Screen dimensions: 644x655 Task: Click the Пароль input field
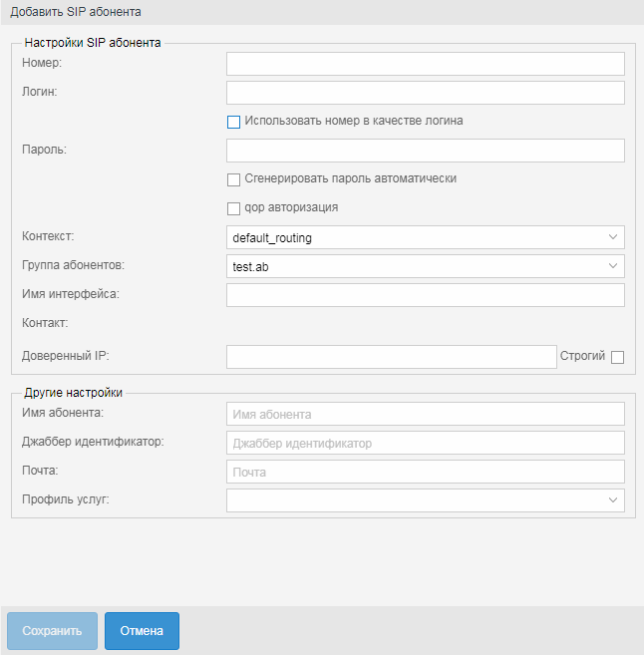point(425,151)
